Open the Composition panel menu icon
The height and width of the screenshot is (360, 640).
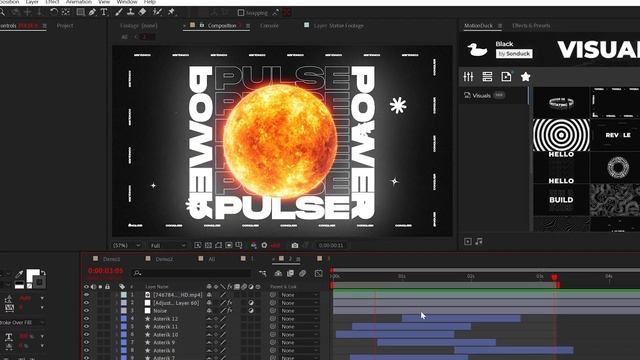coord(248,26)
